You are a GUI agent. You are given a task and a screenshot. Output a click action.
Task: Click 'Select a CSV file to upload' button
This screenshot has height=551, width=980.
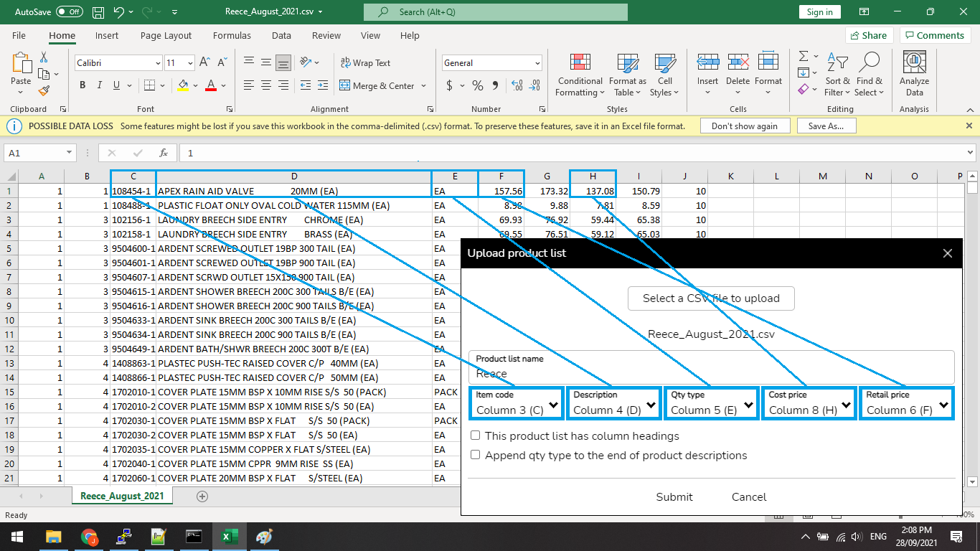[711, 298]
